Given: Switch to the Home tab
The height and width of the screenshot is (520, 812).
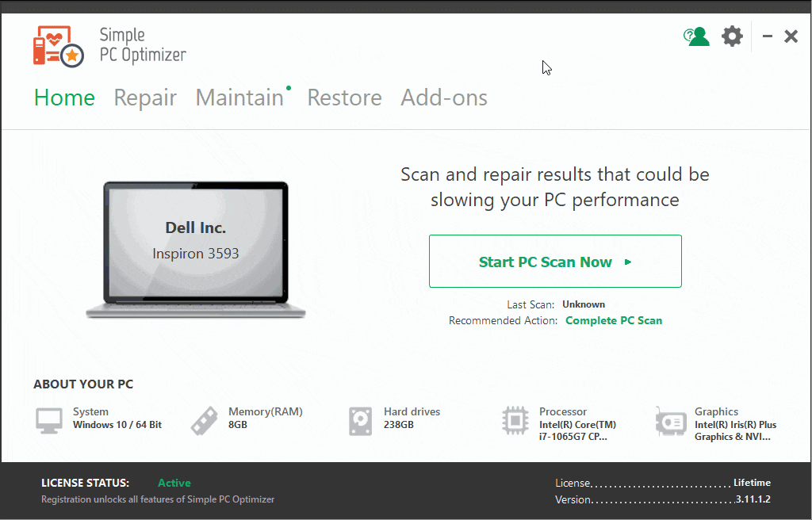Looking at the screenshot, I should 65,97.
